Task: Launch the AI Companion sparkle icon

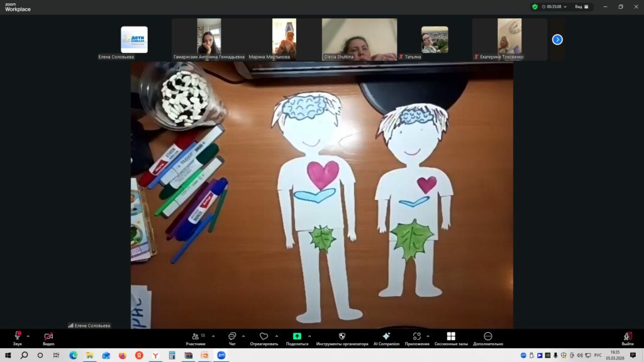Action: click(386, 337)
